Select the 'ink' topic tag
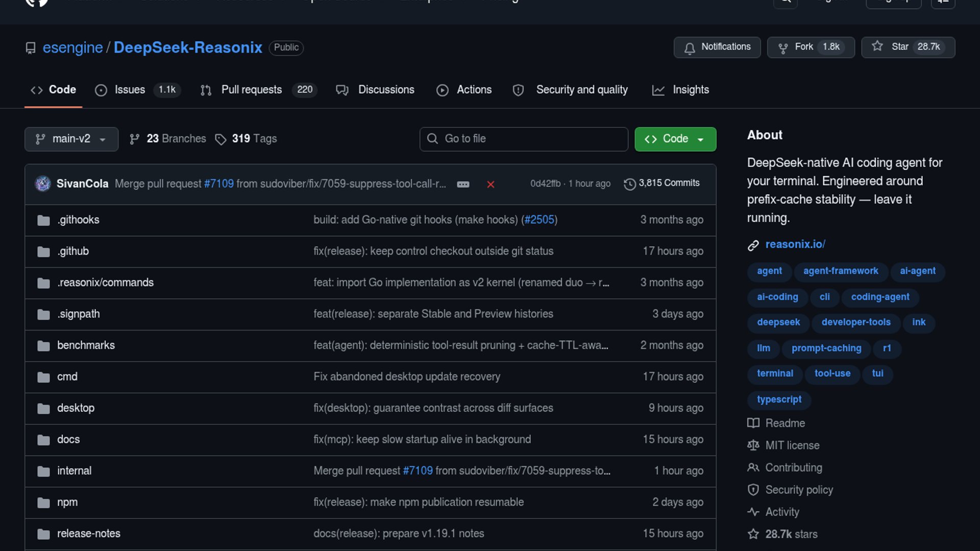Viewport: 980px width, 551px height. (919, 322)
